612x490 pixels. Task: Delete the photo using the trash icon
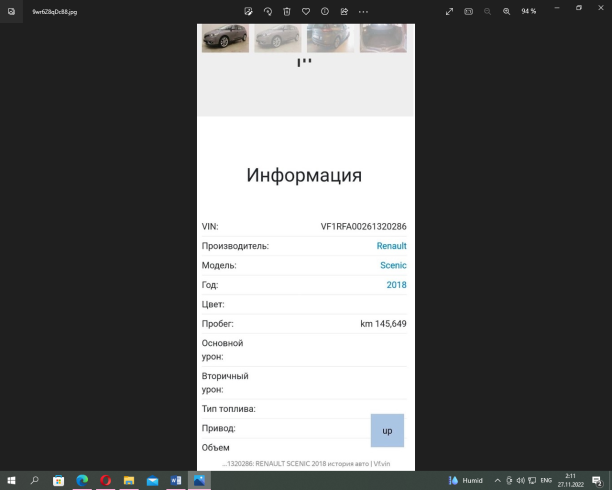point(287,12)
